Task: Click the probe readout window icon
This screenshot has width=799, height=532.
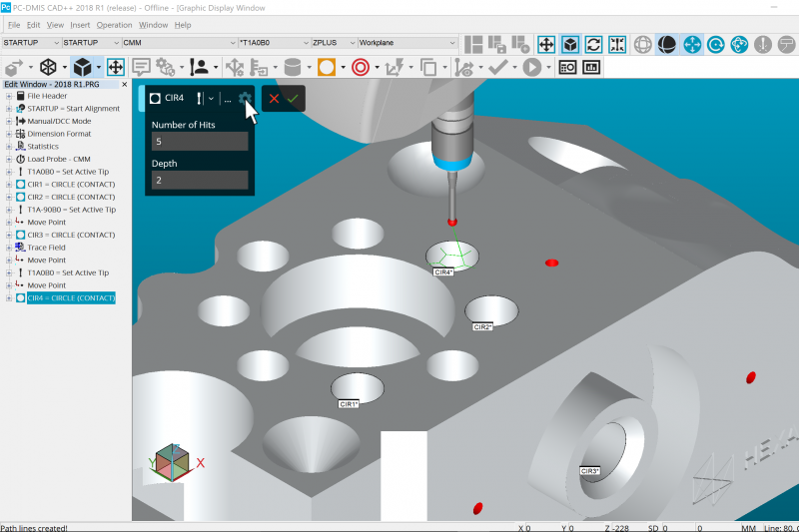Action: (x=567, y=67)
